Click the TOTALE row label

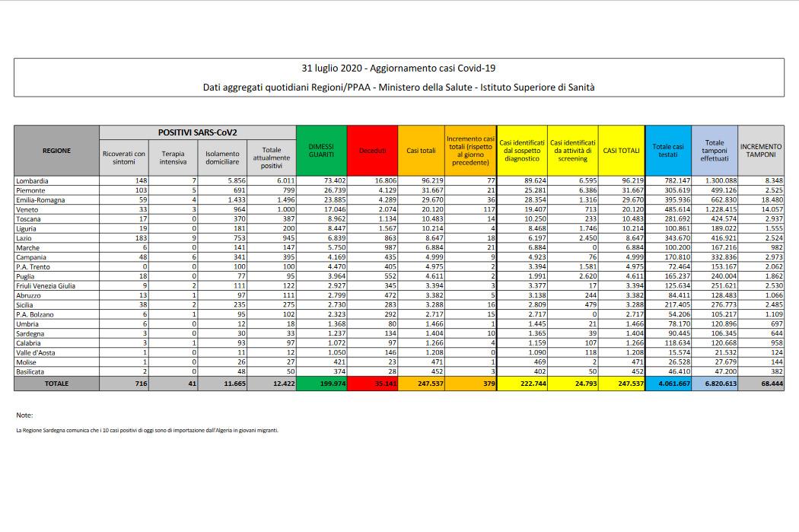coord(56,384)
